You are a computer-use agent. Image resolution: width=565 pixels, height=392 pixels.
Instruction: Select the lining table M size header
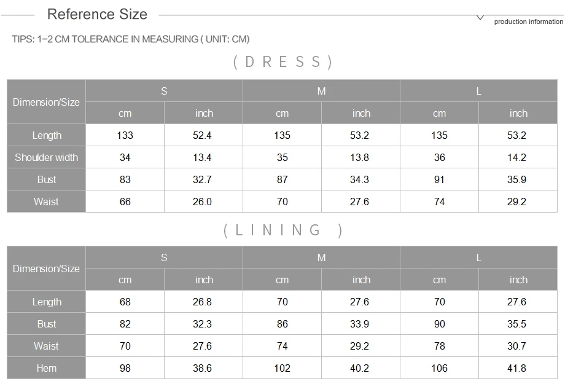321,257
